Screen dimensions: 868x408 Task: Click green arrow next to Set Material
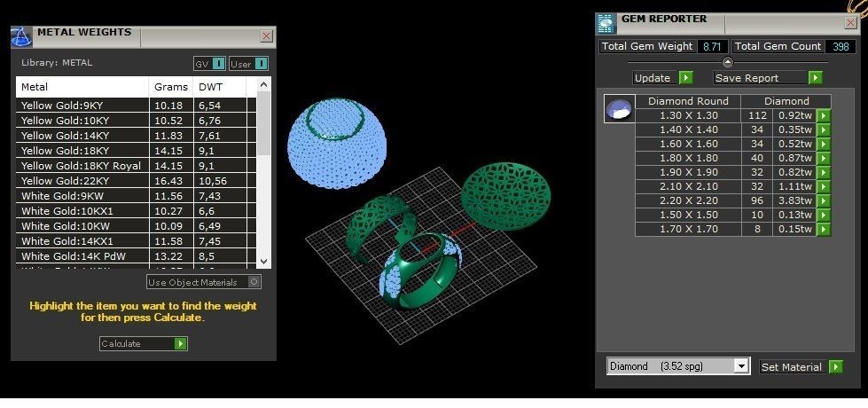coord(836,366)
